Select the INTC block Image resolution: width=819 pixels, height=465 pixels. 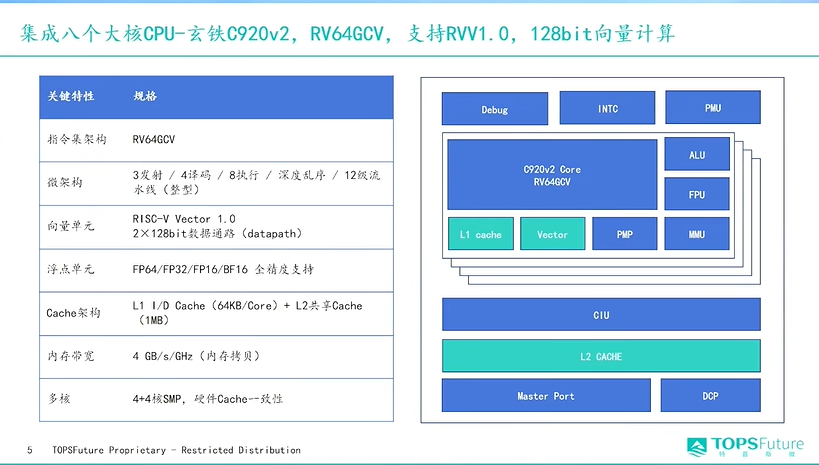click(607, 108)
